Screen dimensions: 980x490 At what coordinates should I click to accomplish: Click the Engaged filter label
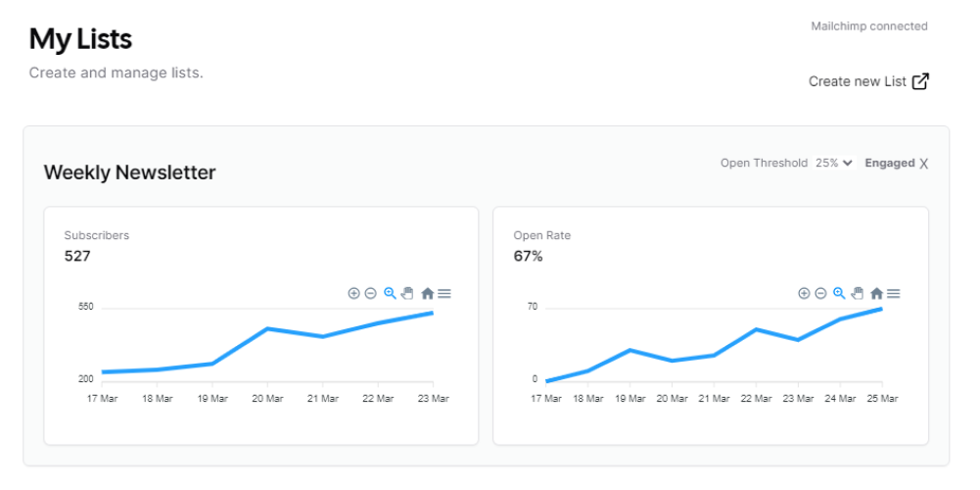pyautogui.click(x=889, y=164)
